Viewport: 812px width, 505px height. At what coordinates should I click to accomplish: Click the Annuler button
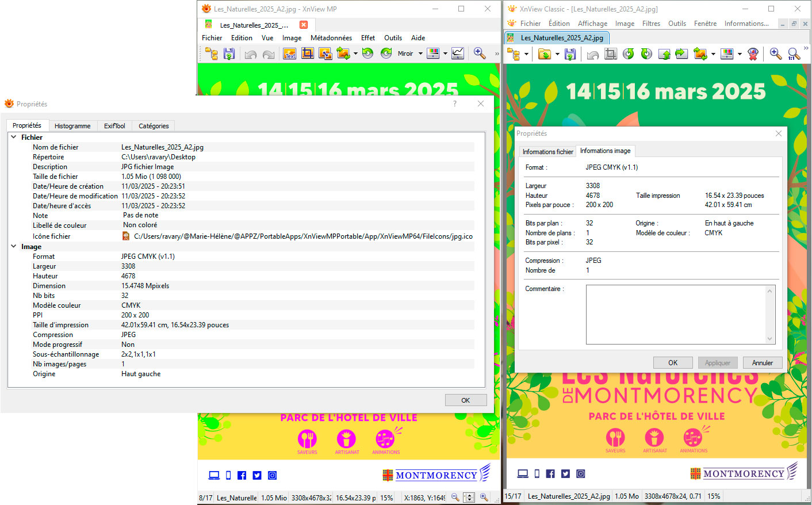pyautogui.click(x=763, y=363)
